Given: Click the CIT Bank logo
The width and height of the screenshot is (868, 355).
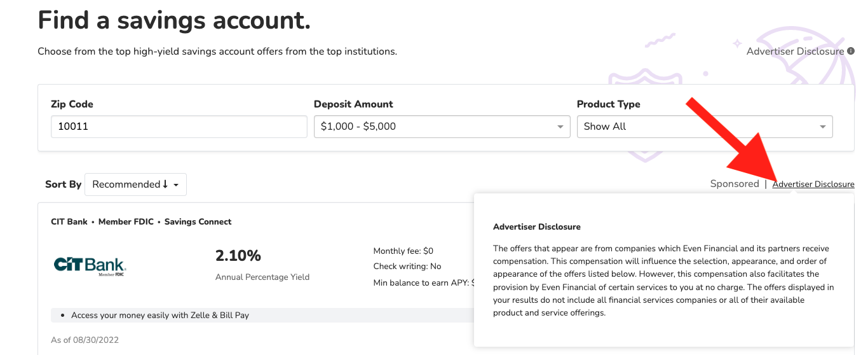Looking at the screenshot, I should pyautogui.click(x=90, y=266).
